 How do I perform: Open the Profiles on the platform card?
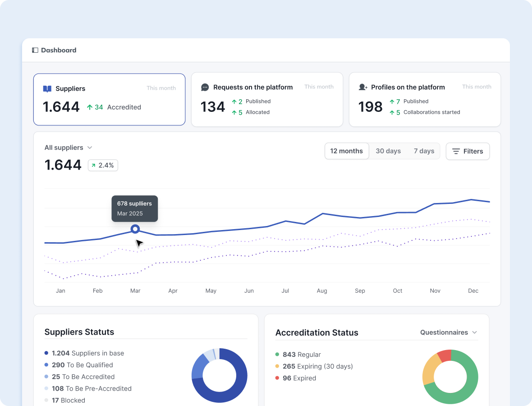425,99
